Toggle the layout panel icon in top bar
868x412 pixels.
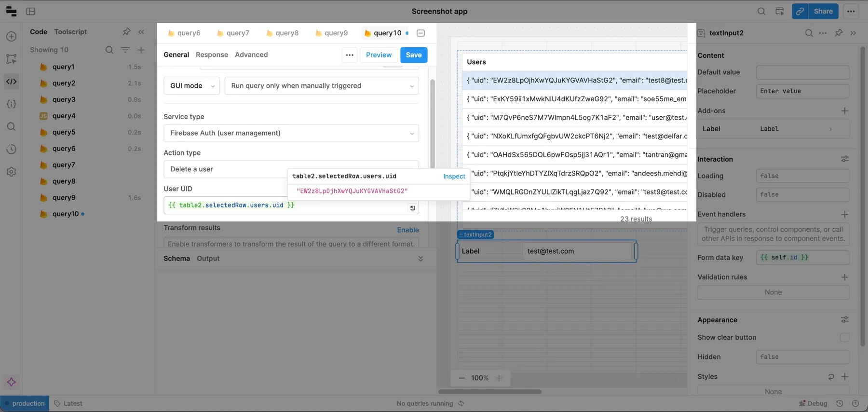pos(31,11)
